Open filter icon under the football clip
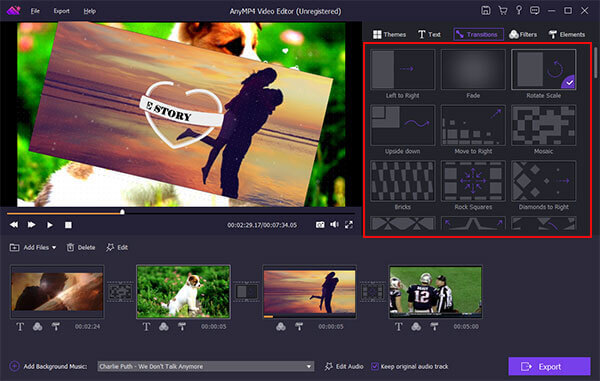Image resolution: width=600 pixels, height=381 pixels. tap(416, 326)
